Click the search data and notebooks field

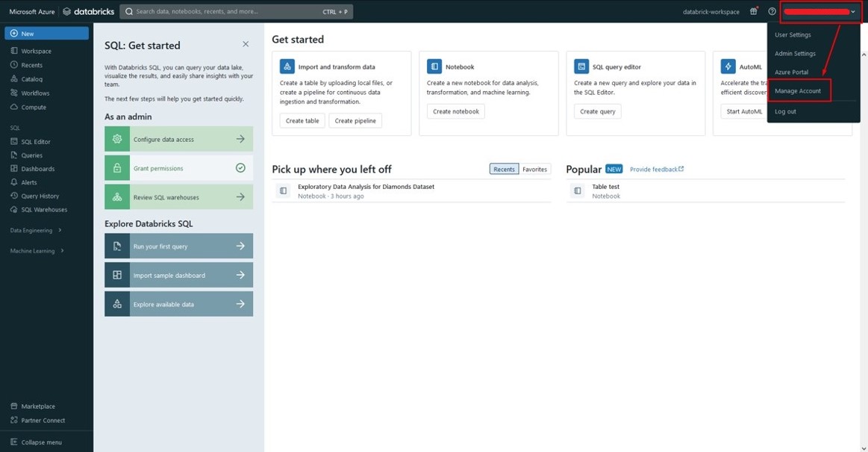pyautogui.click(x=237, y=12)
